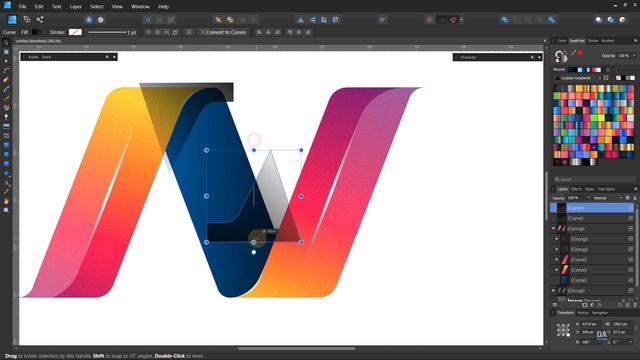
Task: Open the Help menu
Action: [x=163, y=7]
